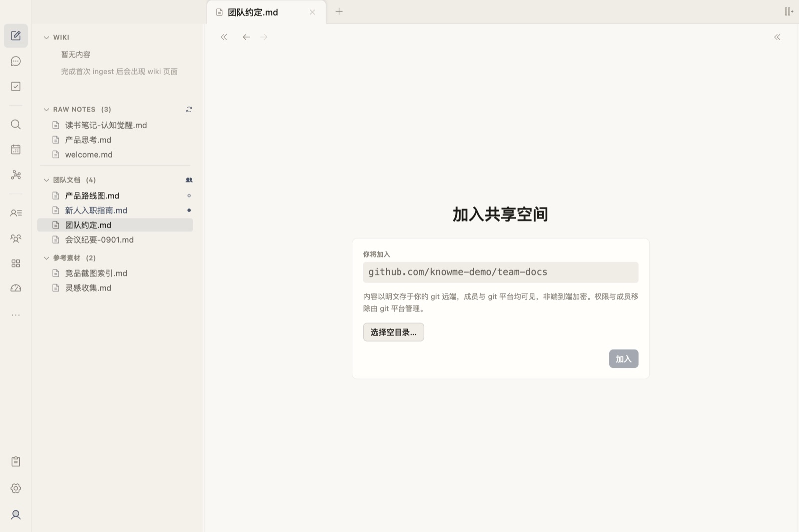799x532 pixels.
Task: Open the calendar icon in sidebar
Action: (x=16, y=149)
